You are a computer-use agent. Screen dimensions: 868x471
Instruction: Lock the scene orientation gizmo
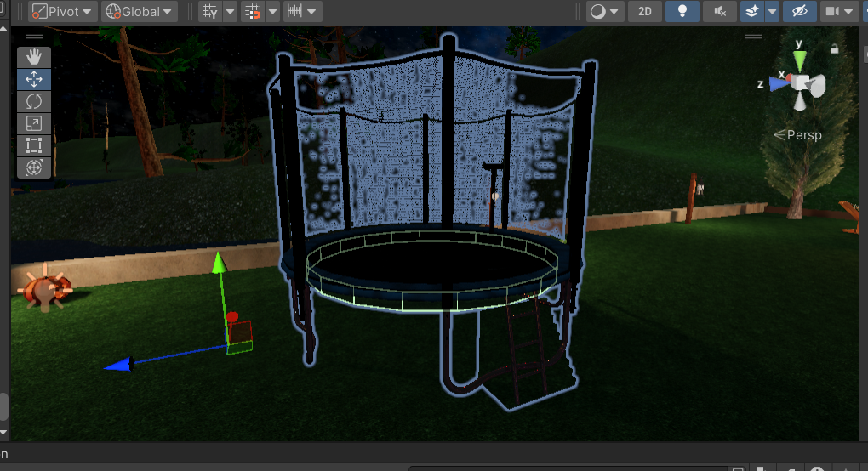(x=834, y=49)
